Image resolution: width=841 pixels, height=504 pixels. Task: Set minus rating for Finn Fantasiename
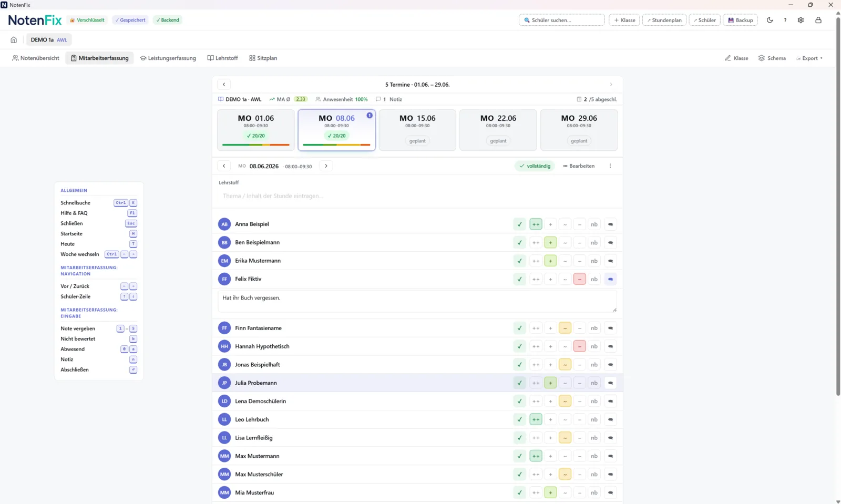tap(580, 328)
